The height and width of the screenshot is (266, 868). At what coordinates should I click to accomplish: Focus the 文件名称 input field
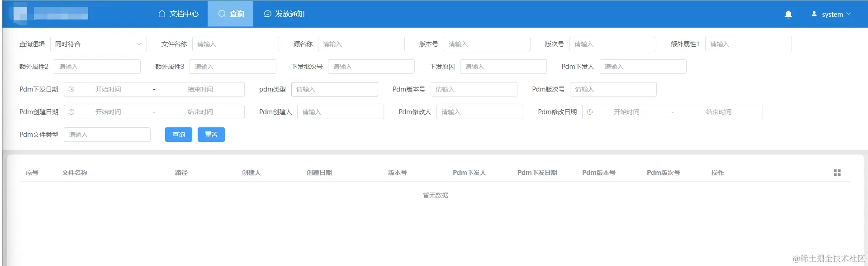click(x=236, y=44)
